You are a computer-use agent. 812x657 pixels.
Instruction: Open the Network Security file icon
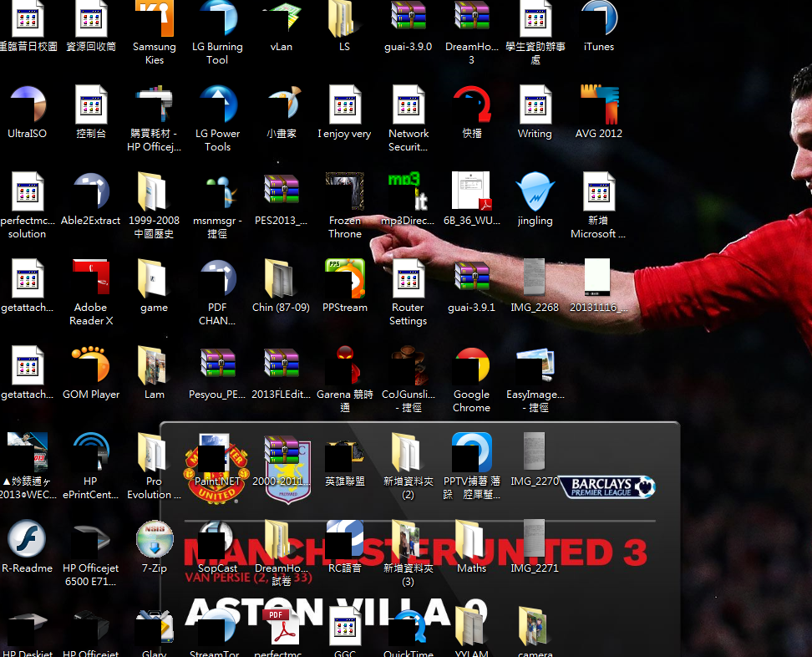click(x=408, y=104)
